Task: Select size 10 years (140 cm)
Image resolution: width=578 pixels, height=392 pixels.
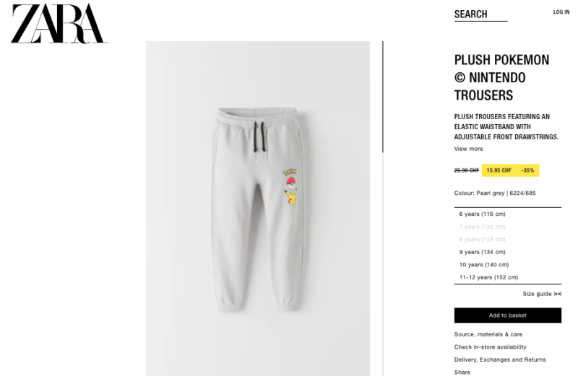Action: [508, 264]
